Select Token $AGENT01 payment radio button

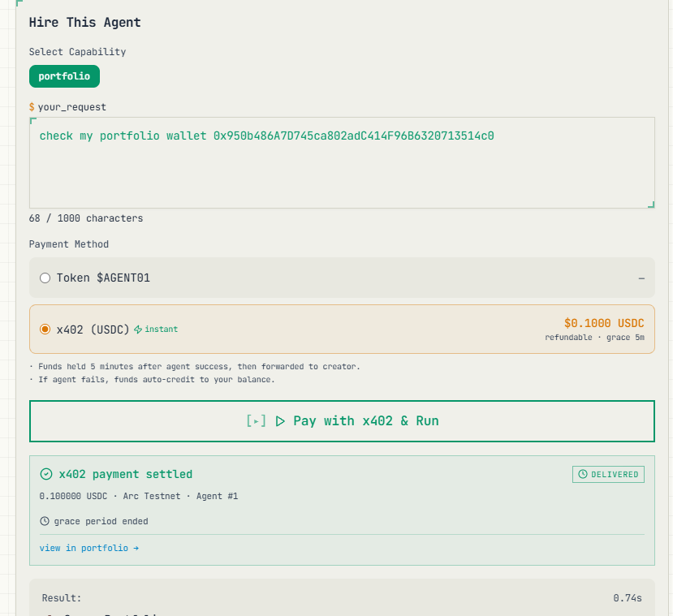tap(45, 278)
